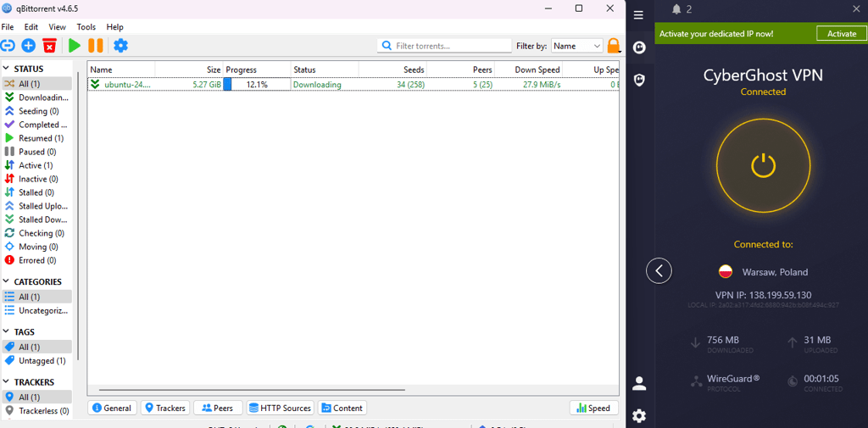Click the green Resume play icon
Viewport: 868px width, 428px height.
coord(75,46)
